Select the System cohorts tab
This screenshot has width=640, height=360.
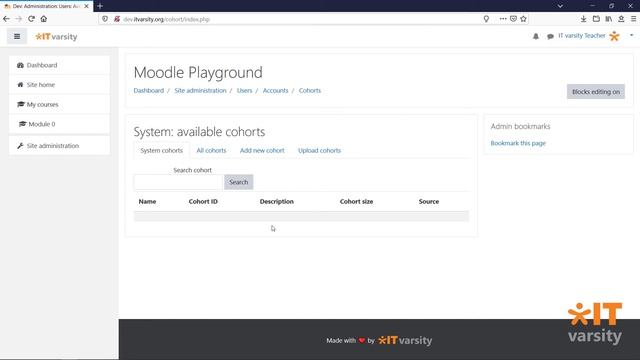coord(162,151)
